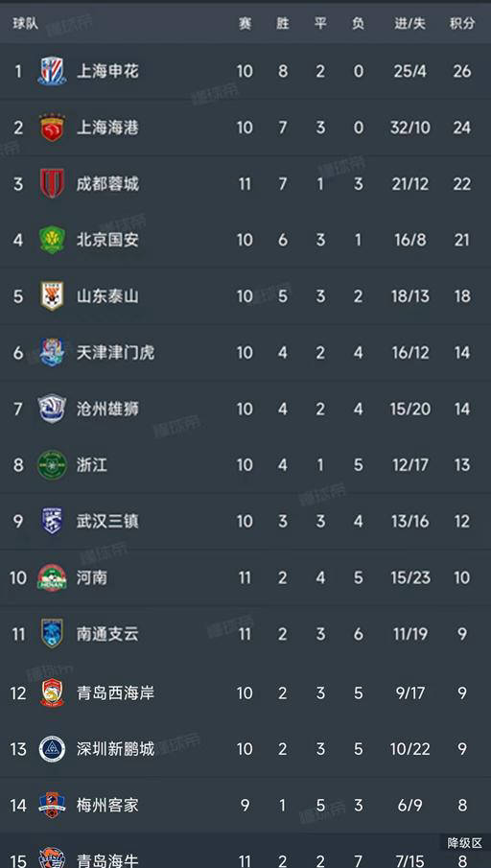Click the 山东泰山 orange crest
Image resolution: width=491 pixels, height=868 pixels.
(52, 296)
